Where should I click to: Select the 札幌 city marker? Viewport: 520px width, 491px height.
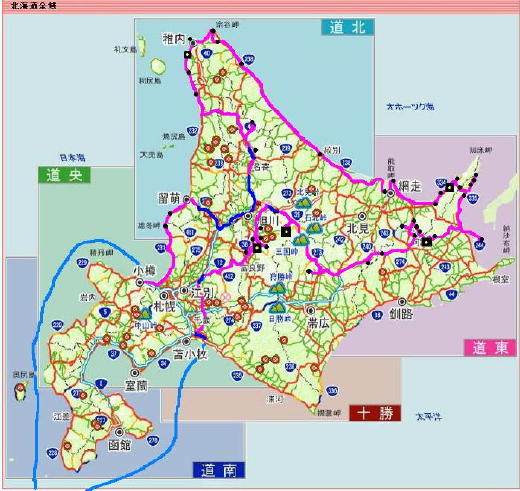(x=164, y=295)
